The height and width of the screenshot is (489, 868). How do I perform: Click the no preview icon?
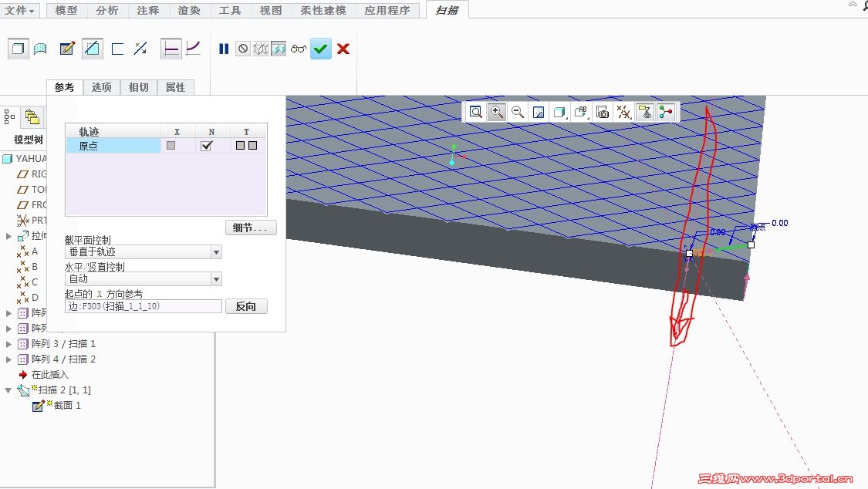click(x=242, y=49)
